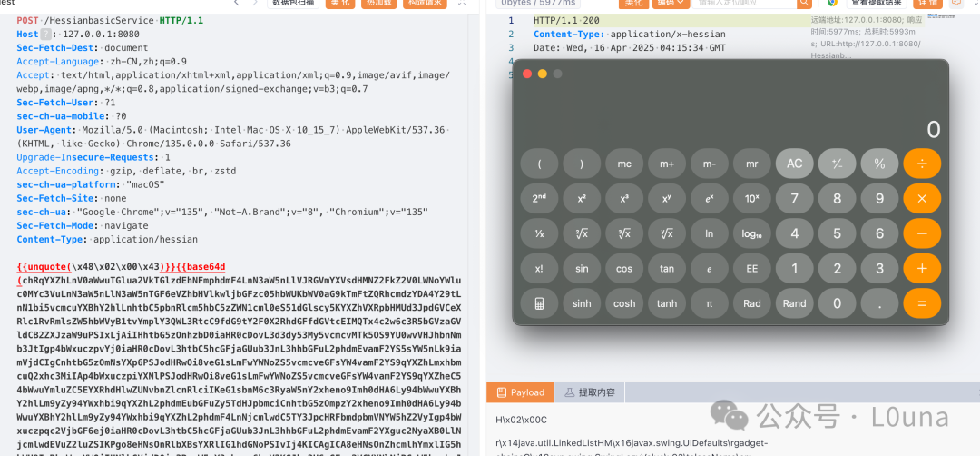Click the factorial x! key
This screenshot has width=980, height=456.
pyautogui.click(x=539, y=268)
